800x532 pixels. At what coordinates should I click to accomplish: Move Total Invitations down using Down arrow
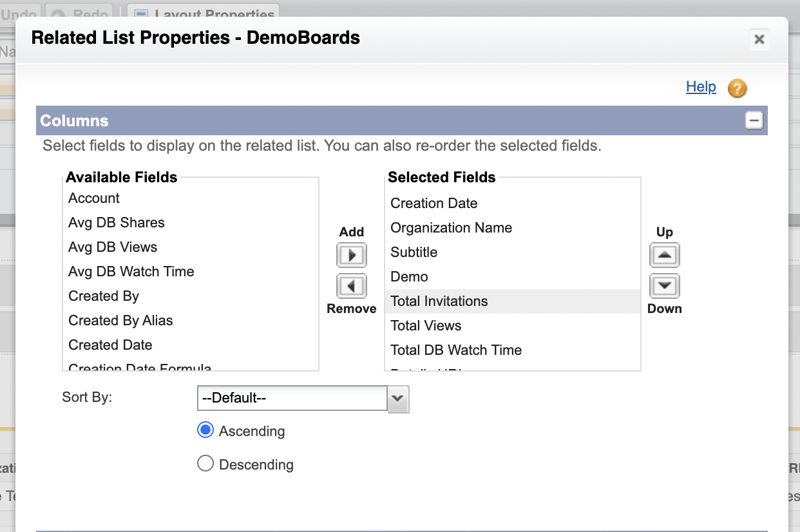tap(664, 285)
